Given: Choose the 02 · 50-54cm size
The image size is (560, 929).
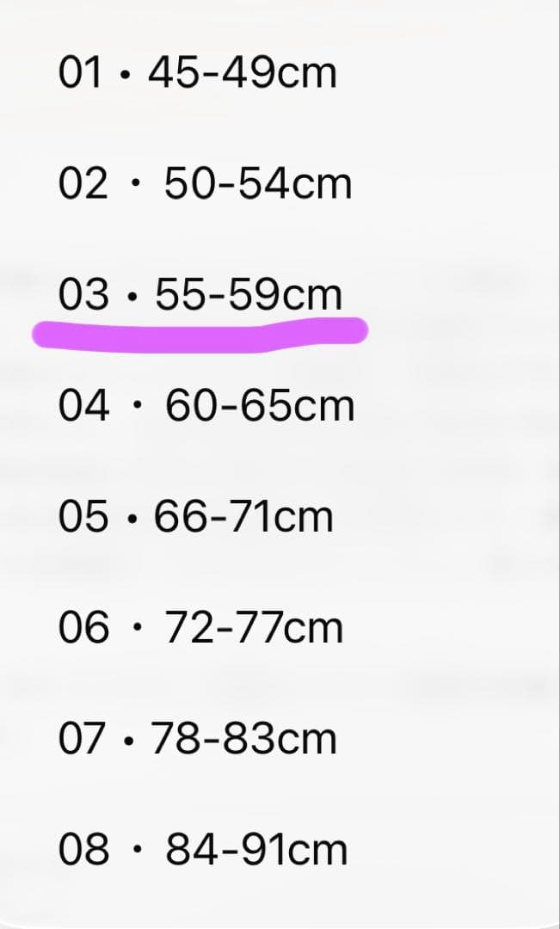Looking at the screenshot, I should [205, 184].
